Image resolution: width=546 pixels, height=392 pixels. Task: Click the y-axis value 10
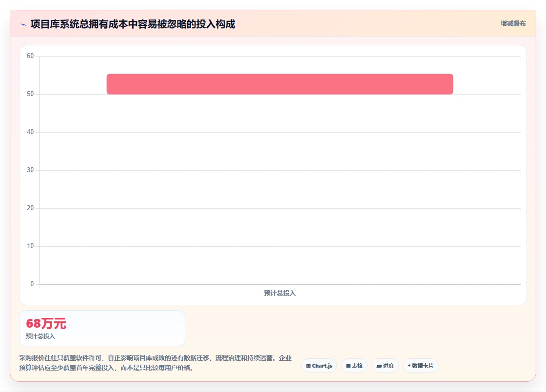click(30, 246)
